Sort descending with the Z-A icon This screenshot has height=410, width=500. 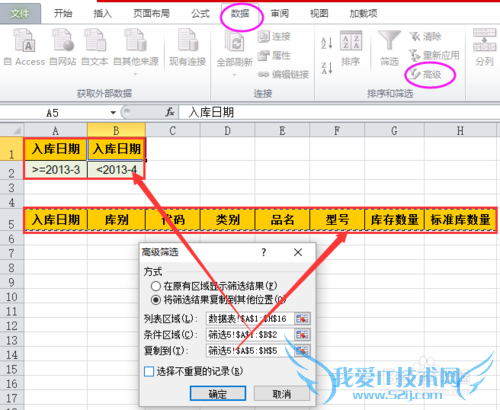(x=327, y=68)
